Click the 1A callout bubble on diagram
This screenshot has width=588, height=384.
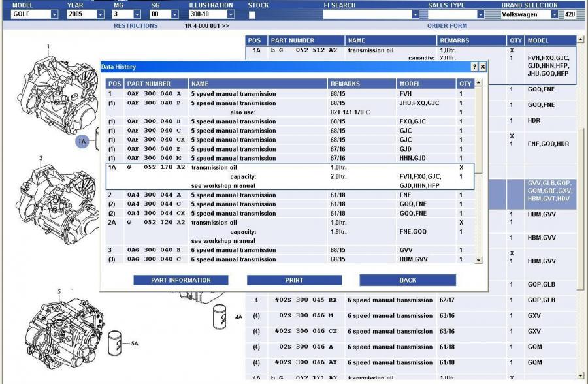(x=82, y=140)
